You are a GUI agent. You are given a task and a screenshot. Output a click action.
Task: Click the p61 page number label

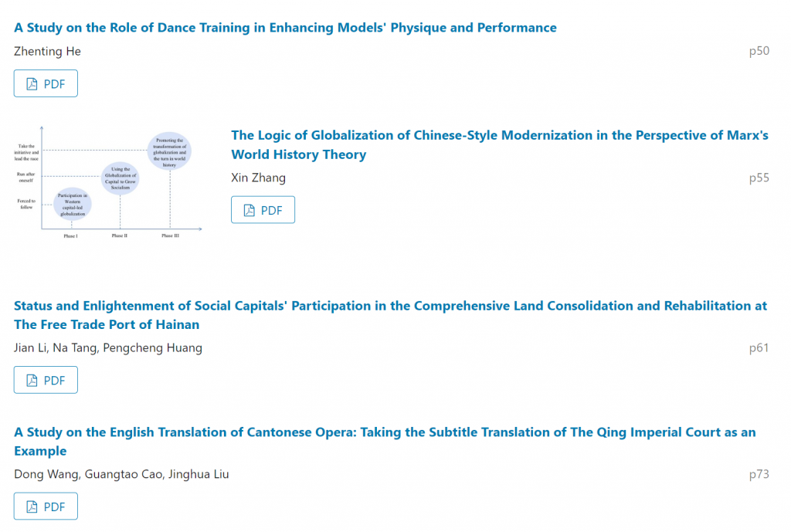(759, 348)
